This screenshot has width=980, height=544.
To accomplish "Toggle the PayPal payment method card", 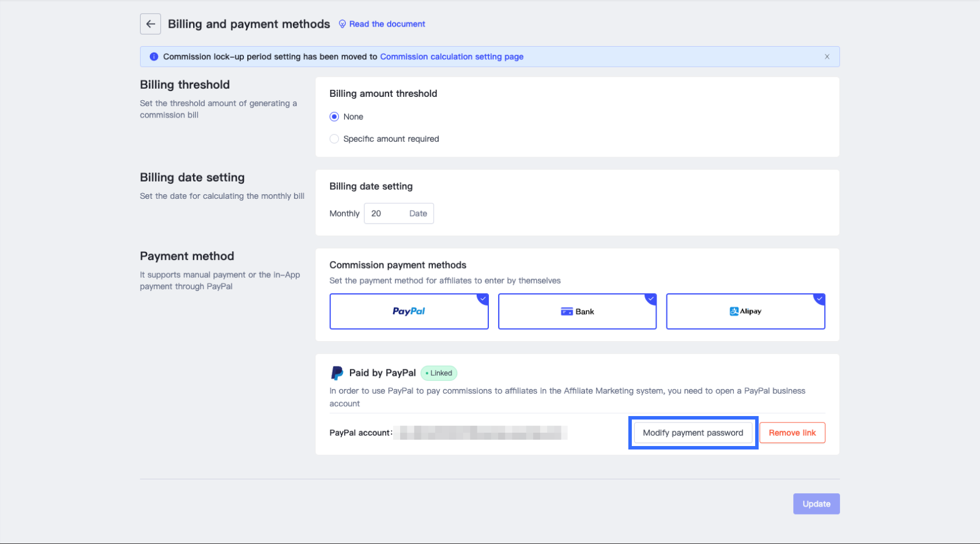I will click(x=409, y=312).
